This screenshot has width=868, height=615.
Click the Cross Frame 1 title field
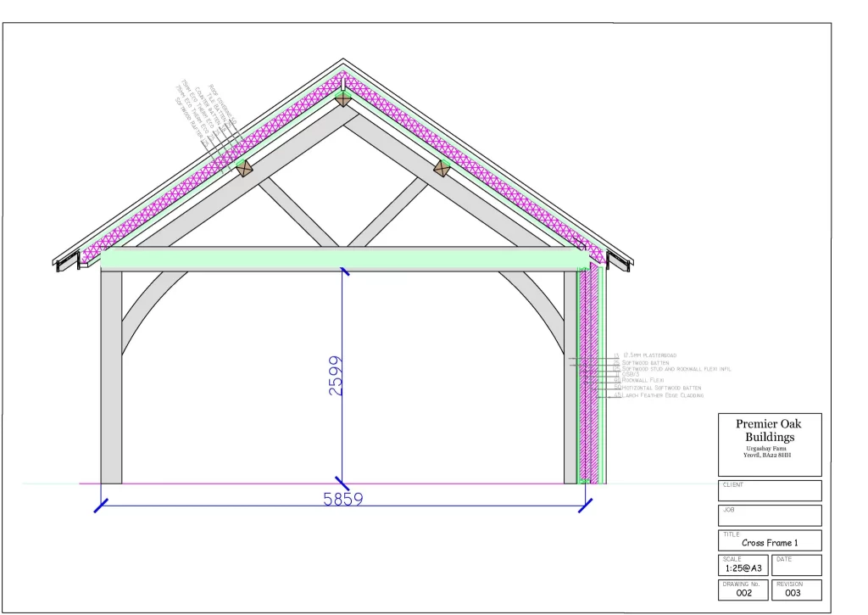[770, 542]
